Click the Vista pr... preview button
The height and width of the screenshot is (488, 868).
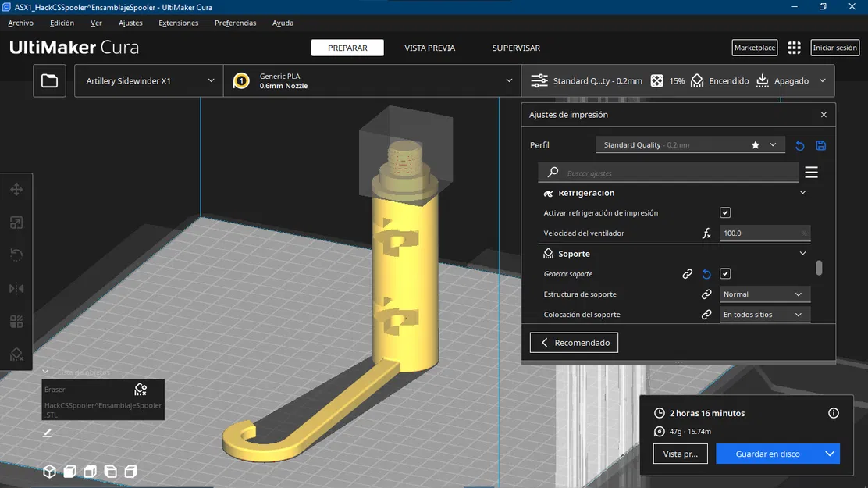tap(681, 454)
